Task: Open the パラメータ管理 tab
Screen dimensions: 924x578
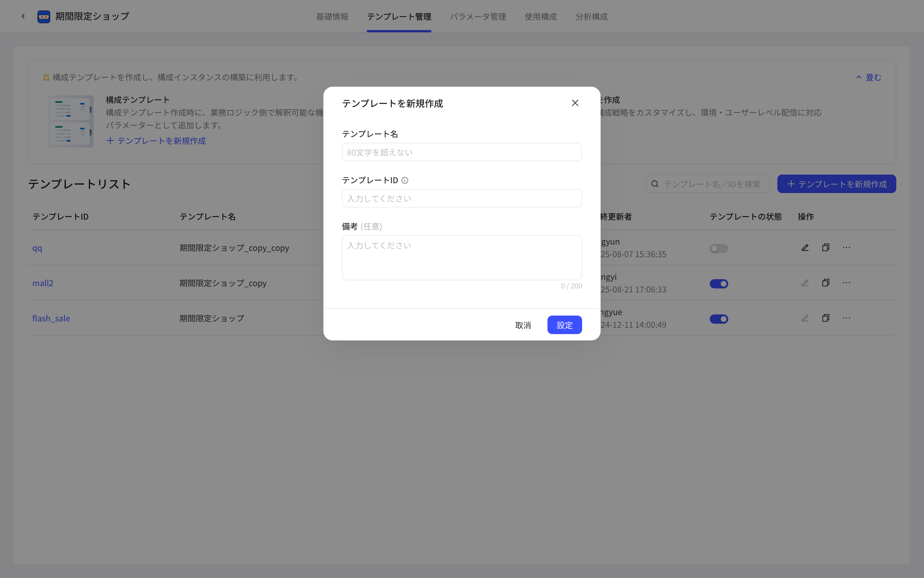Action: [478, 16]
